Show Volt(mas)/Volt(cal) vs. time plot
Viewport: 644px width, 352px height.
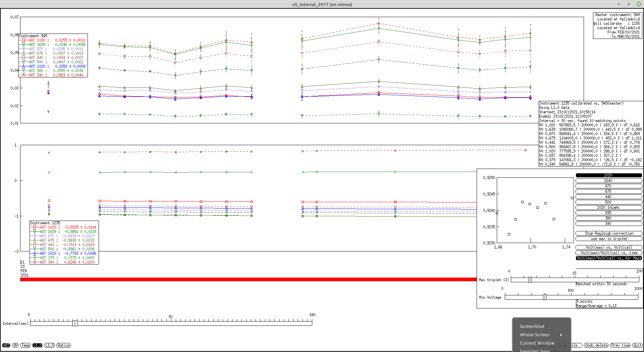click(x=608, y=253)
